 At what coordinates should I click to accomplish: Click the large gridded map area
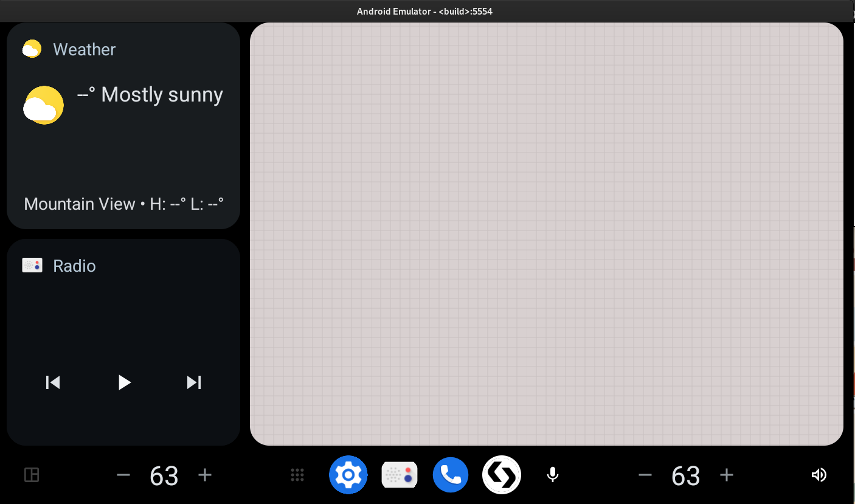[546, 234]
